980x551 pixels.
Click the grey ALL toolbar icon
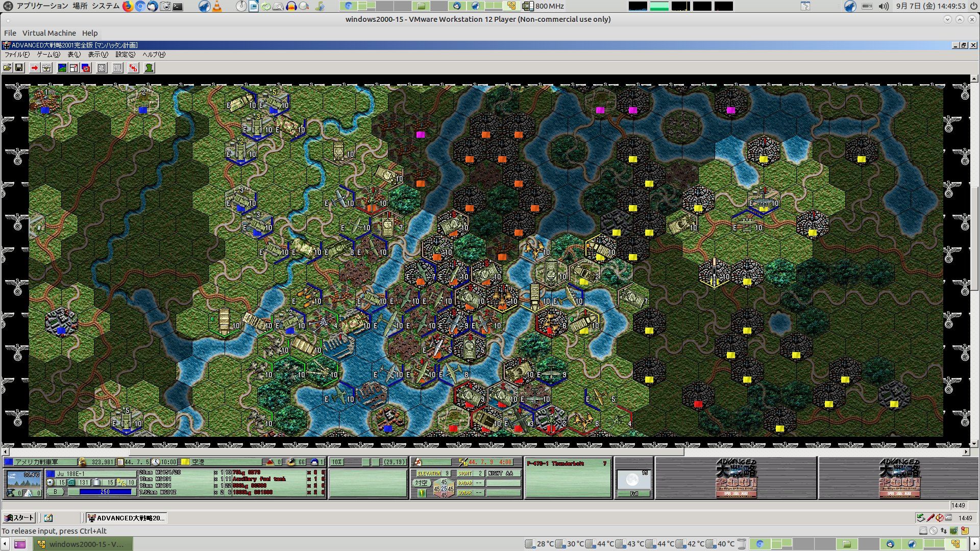pos(117,68)
